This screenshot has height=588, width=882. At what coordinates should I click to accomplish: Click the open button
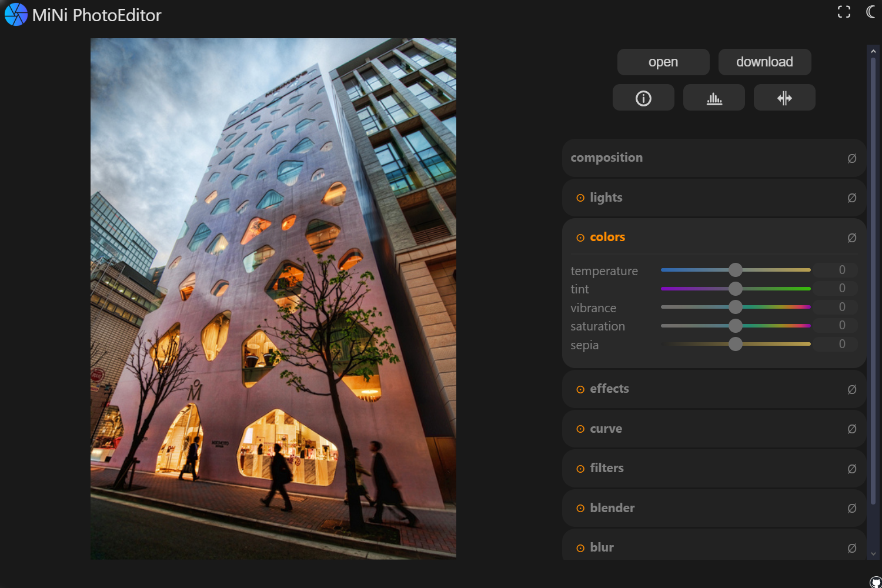tap(663, 62)
